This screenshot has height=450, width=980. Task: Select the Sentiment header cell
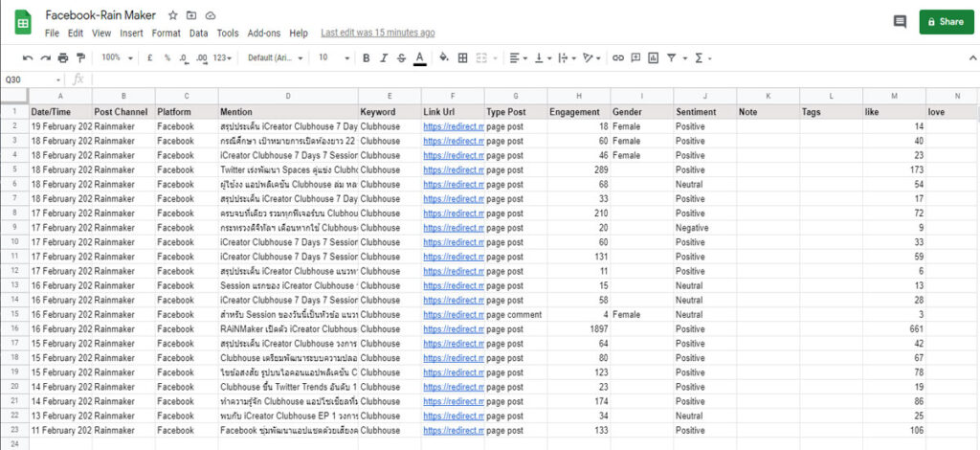coord(705,112)
